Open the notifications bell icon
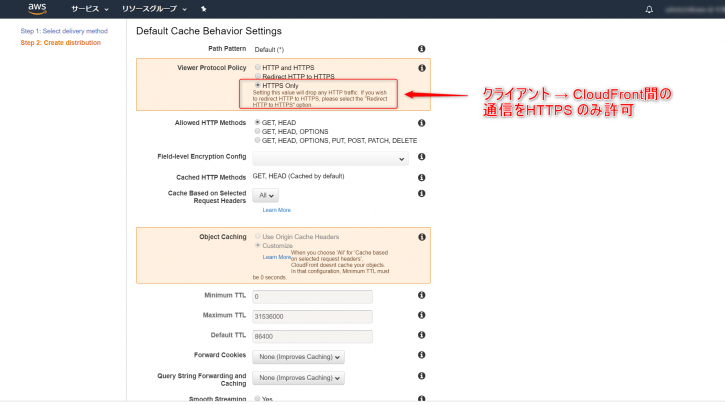The image size is (725, 405). click(649, 9)
